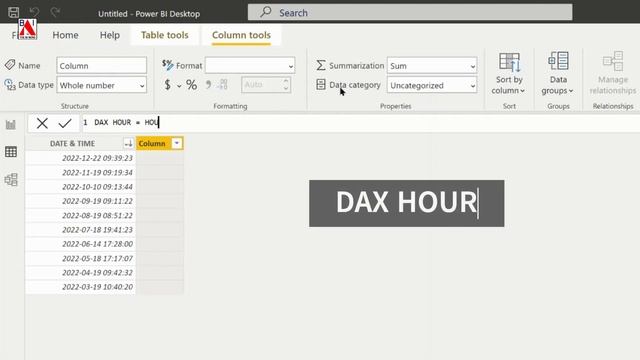
Task: Select the Column tools tab
Action: [241, 35]
